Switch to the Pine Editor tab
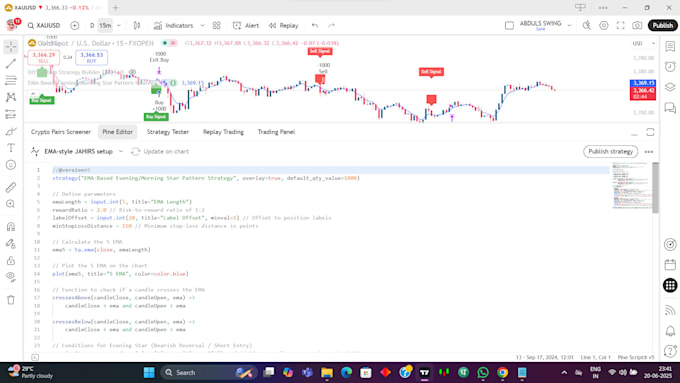Screen dimensions: 680x383 (x=118, y=132)
